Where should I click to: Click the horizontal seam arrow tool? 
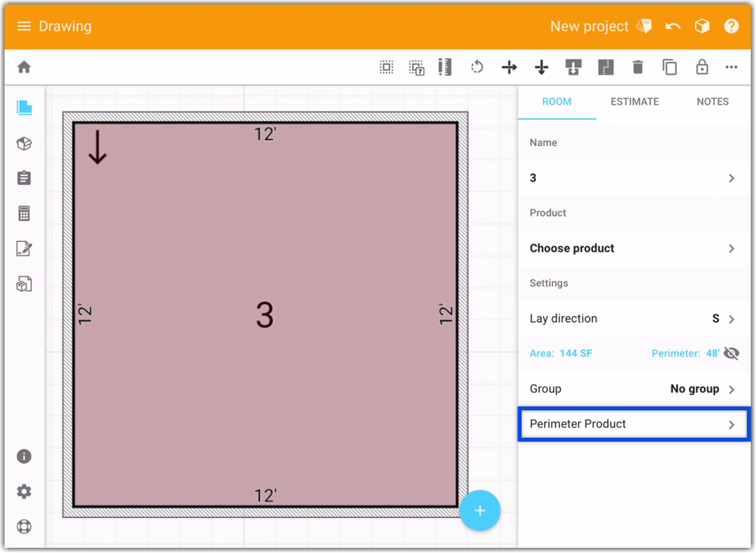pyautogui.click(x=509, y=67)
